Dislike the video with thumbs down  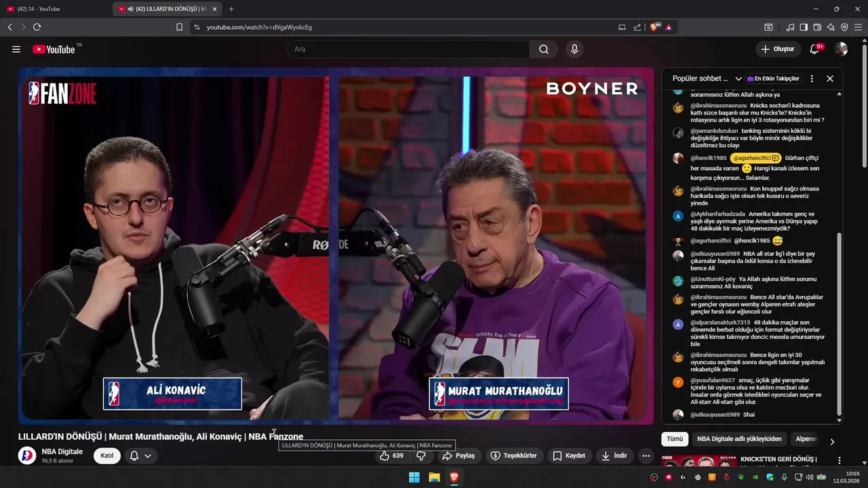click(x=421, y=455)
